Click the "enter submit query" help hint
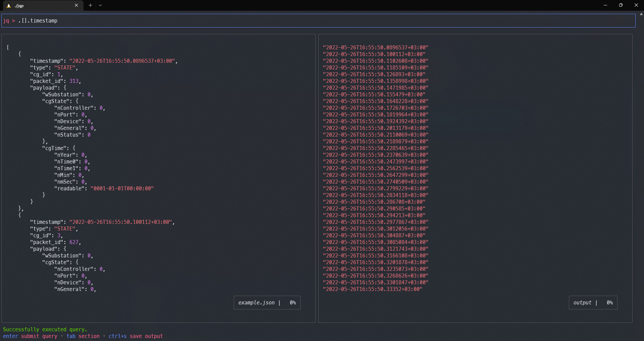Viewport: 644px width, 341px height. pos(30,336)
